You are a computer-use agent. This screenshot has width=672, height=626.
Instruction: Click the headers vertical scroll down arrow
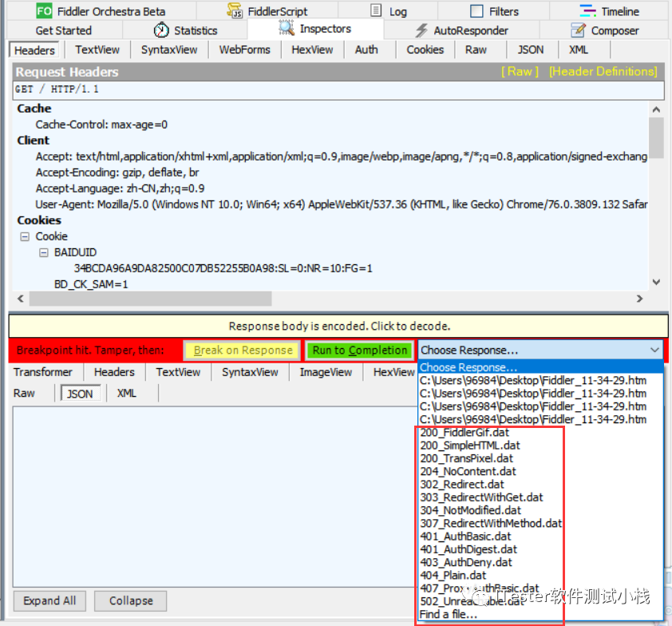point(656,282)
